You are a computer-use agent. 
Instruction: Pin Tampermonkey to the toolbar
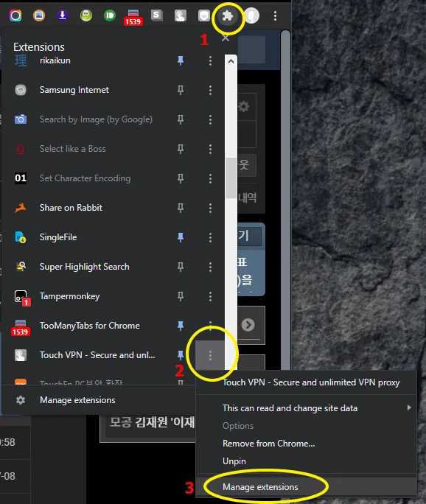click(x=181, y=296)
